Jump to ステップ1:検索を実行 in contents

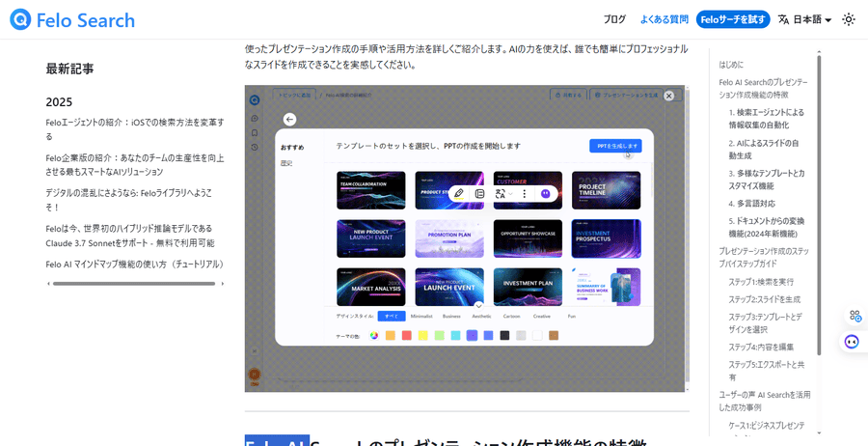tap(761, 282)
